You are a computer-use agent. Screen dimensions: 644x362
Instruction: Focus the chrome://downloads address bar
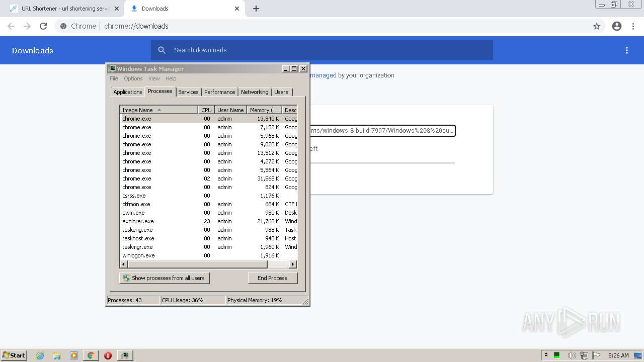pos(322,26)
